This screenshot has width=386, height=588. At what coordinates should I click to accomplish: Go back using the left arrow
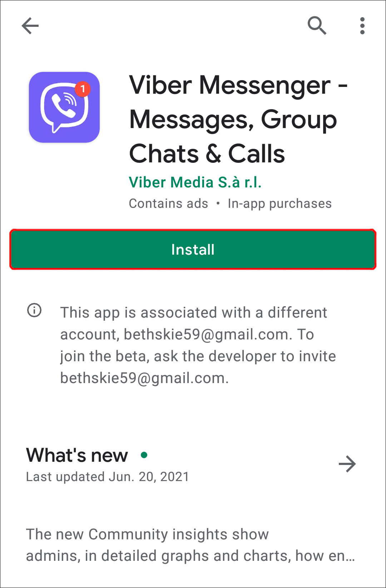coord(30,26)
